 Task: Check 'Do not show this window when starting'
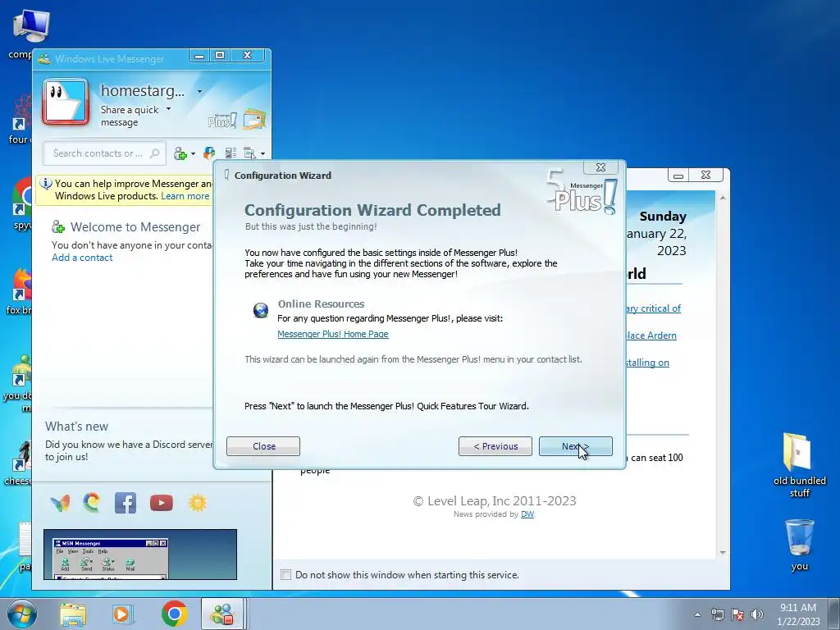286,575
